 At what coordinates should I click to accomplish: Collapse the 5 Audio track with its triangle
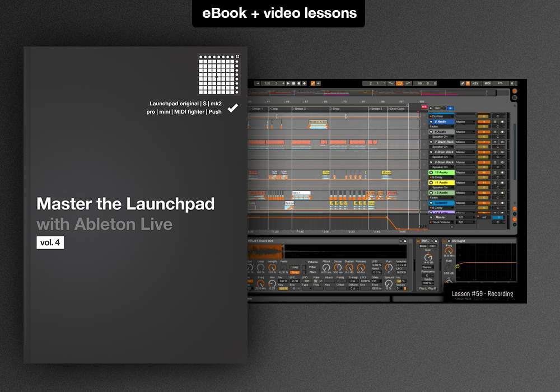[431, 122]
